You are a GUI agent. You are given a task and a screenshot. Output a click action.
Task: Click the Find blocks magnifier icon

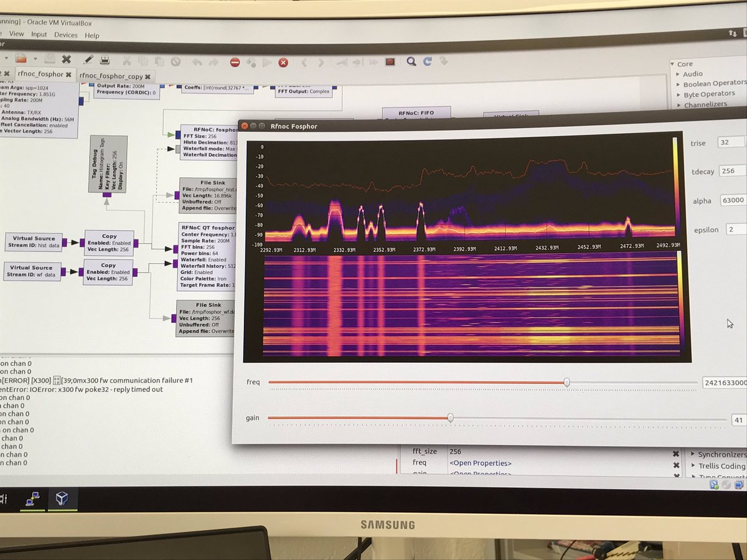tap(411, 62)
